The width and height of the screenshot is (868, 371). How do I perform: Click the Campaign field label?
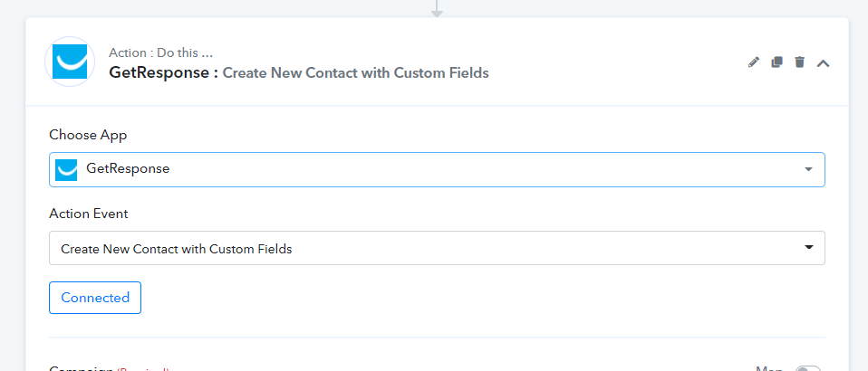pyautogui.click(x=82, y=369)
